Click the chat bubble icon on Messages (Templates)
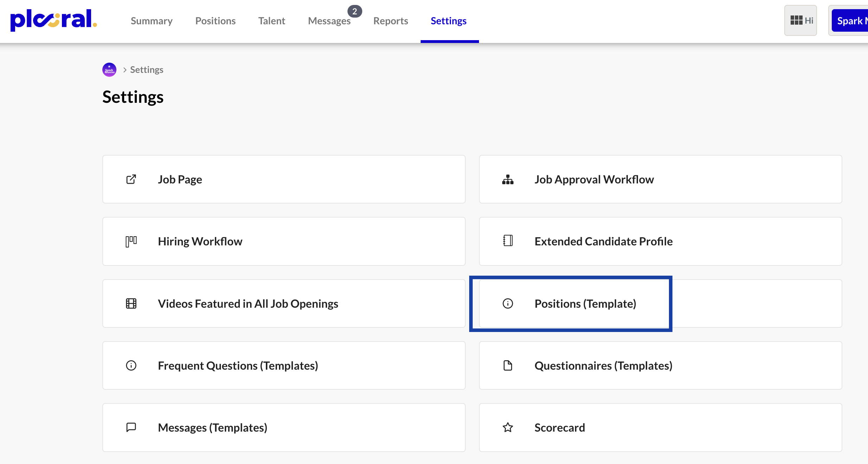This screenshot has height=464, width=868. [x=131, y=427]
